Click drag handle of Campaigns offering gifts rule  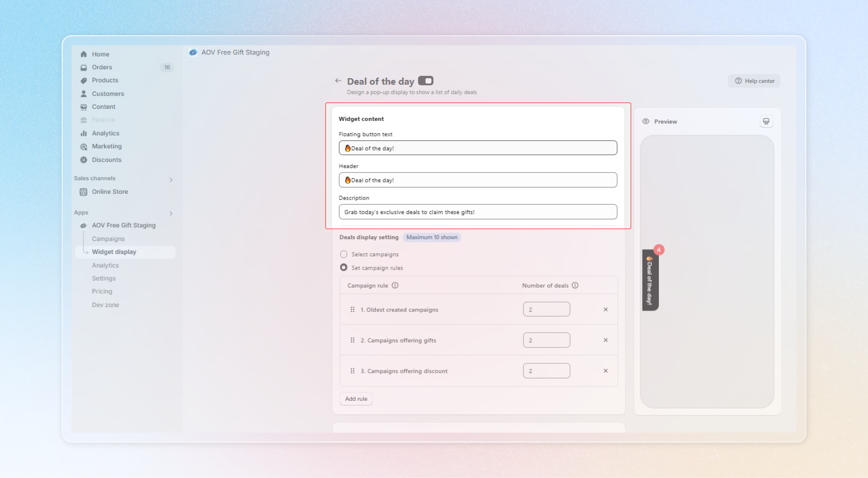tap(352, 340)
